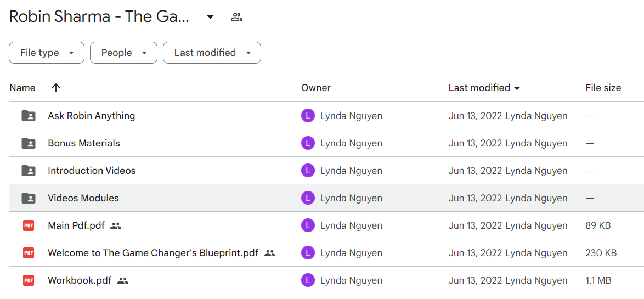Click the File size column header

[x=603, y=87]
